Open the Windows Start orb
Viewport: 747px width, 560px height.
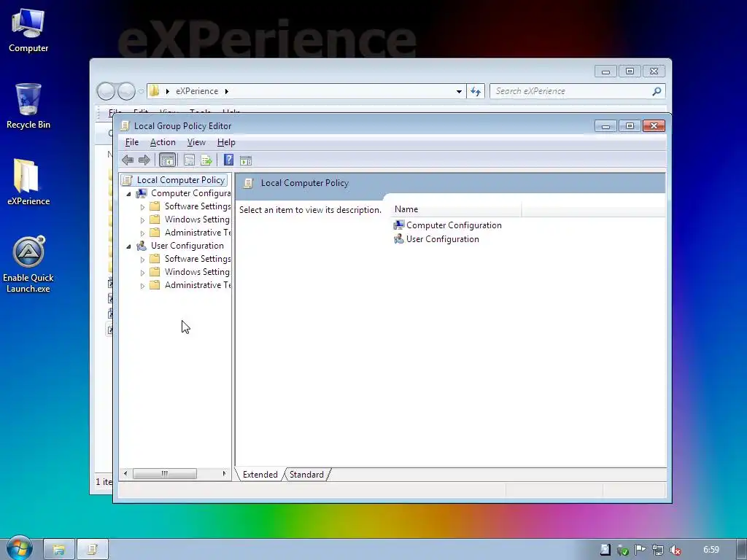[x=19, y=548]
